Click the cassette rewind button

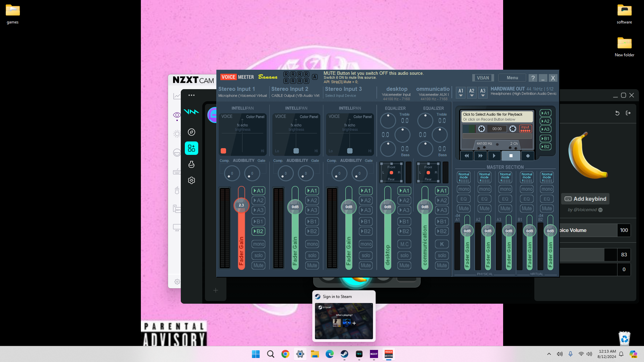pyautogui.click(x=467, y=156)
